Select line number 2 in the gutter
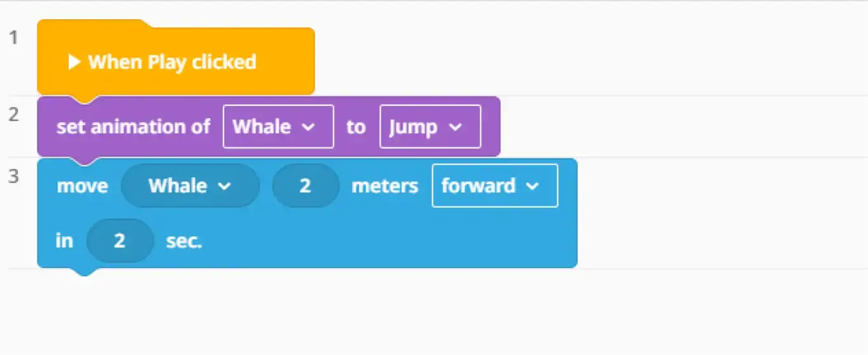The width and height of the screenshot is (868, 355). [x=14, y=114]
